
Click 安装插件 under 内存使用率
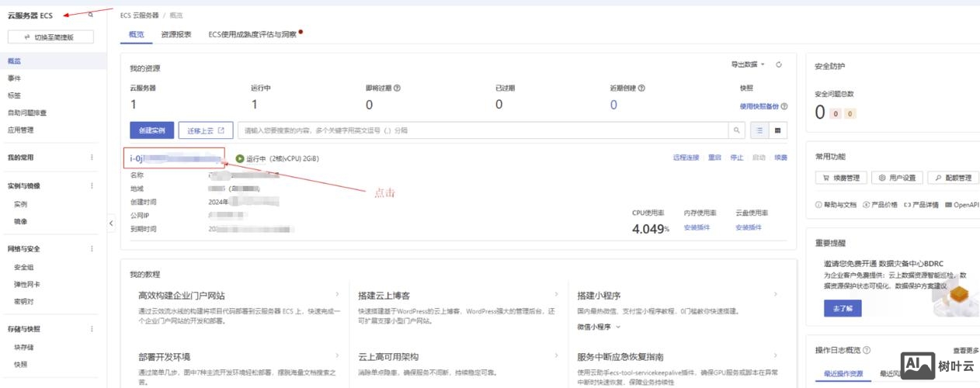(697, 227)
